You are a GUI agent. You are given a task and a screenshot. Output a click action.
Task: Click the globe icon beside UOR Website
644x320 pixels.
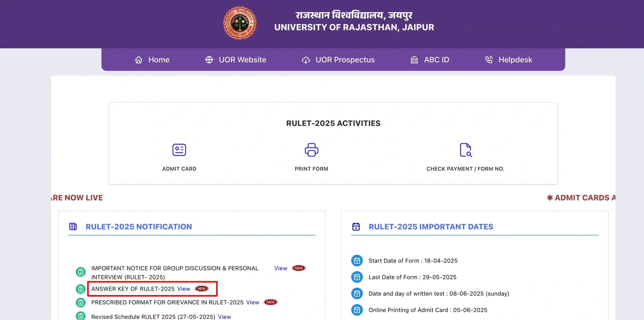(x=209, y=60)
